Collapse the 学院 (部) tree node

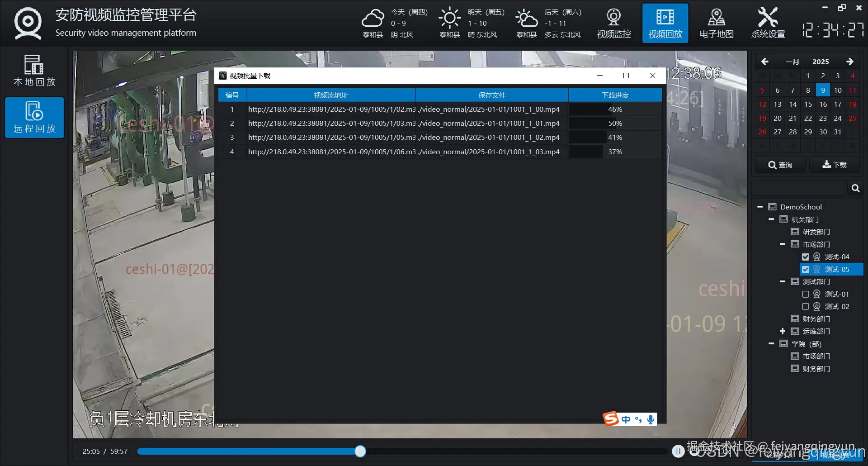pyautogui.click(x=771, y=344)
